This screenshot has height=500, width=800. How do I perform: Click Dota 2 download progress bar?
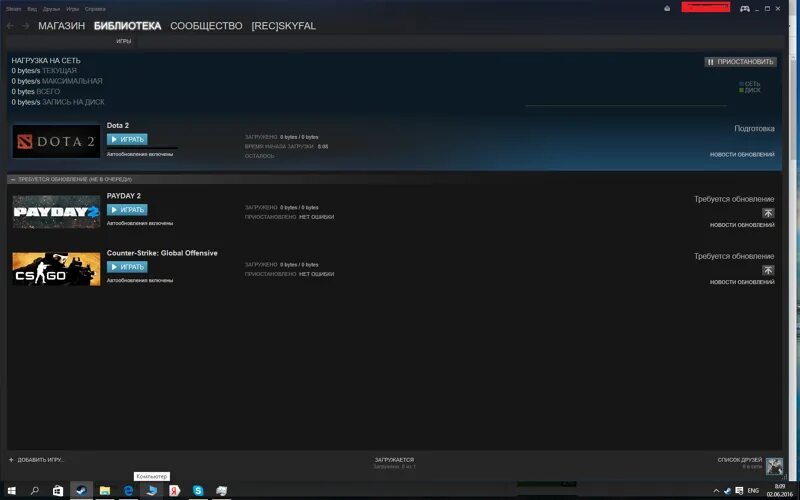tap(142, 148)
